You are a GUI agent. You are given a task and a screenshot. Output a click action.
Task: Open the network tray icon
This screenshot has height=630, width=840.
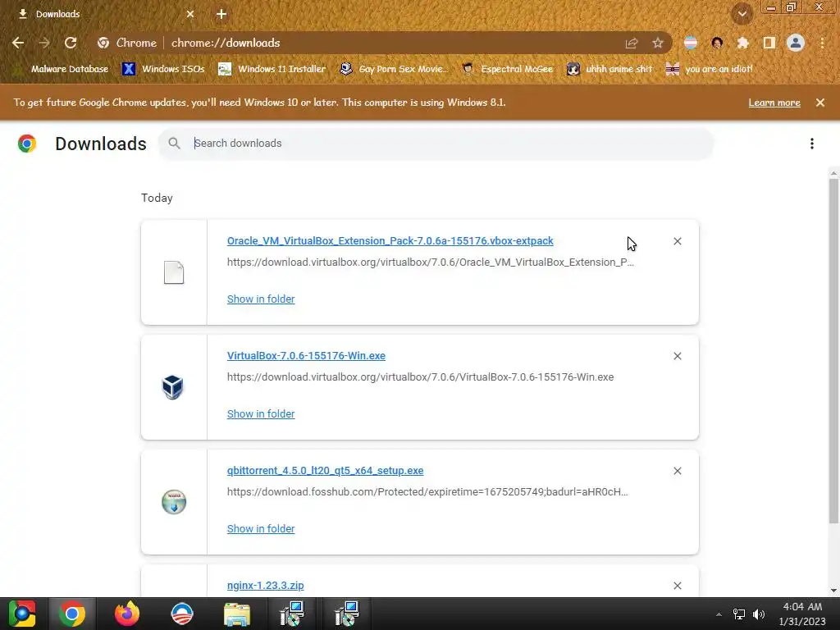[x=739, y=614]
